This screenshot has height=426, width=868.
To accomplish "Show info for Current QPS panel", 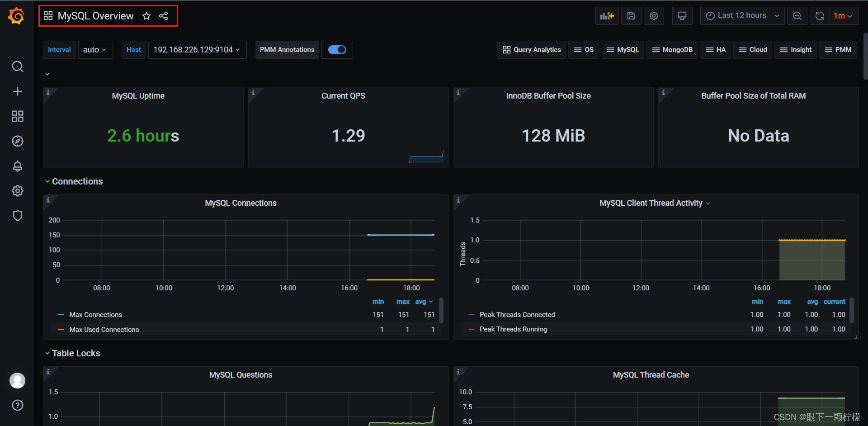I will [x=253, y=92].
